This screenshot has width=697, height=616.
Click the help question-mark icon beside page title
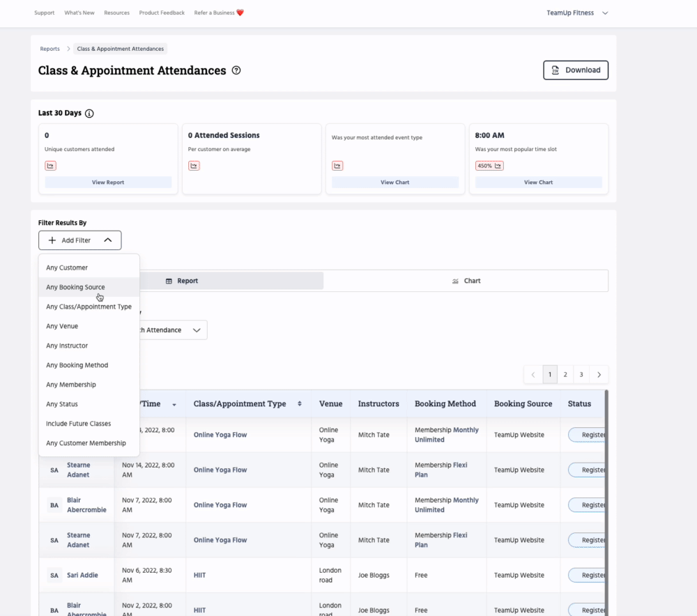(x=236, y=70)
